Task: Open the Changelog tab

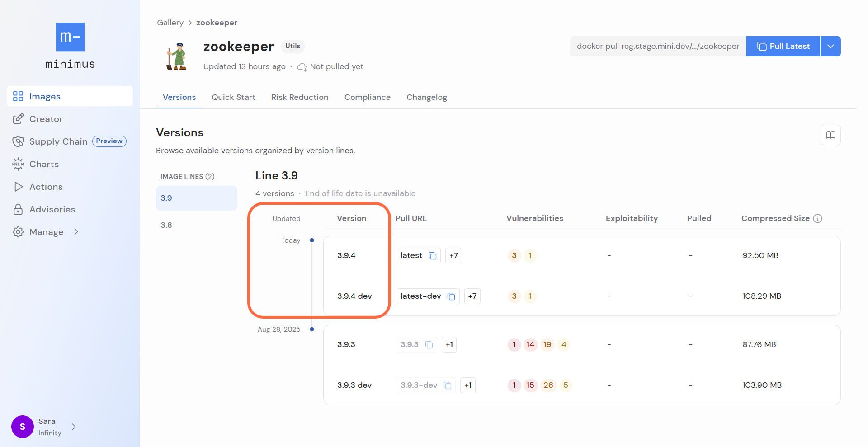Action: pos(426,97)
